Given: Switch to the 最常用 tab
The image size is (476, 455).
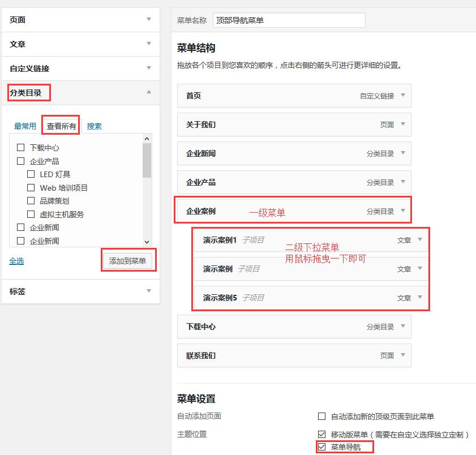Looking at the screenshot, I should 25,126.
